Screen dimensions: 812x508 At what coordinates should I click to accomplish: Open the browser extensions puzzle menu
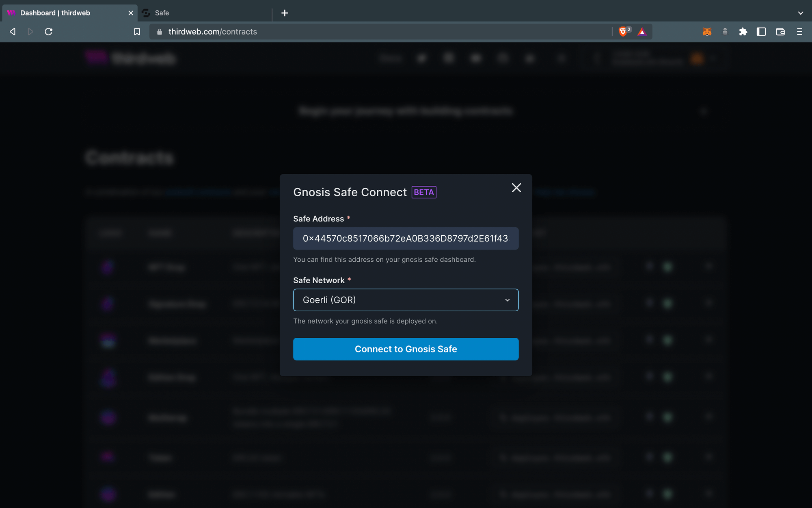click(744, 32)
